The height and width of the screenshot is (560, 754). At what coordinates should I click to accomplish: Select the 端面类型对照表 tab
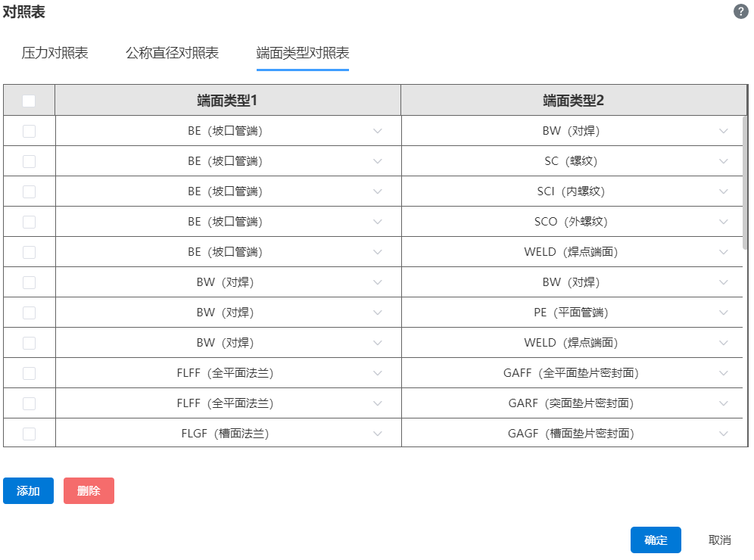tap(302, 53)
